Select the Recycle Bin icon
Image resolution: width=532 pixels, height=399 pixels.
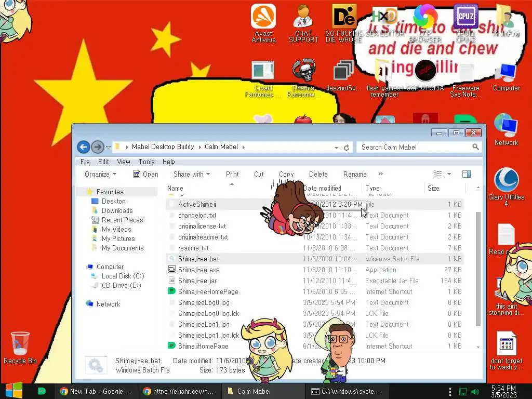point(20,348)
